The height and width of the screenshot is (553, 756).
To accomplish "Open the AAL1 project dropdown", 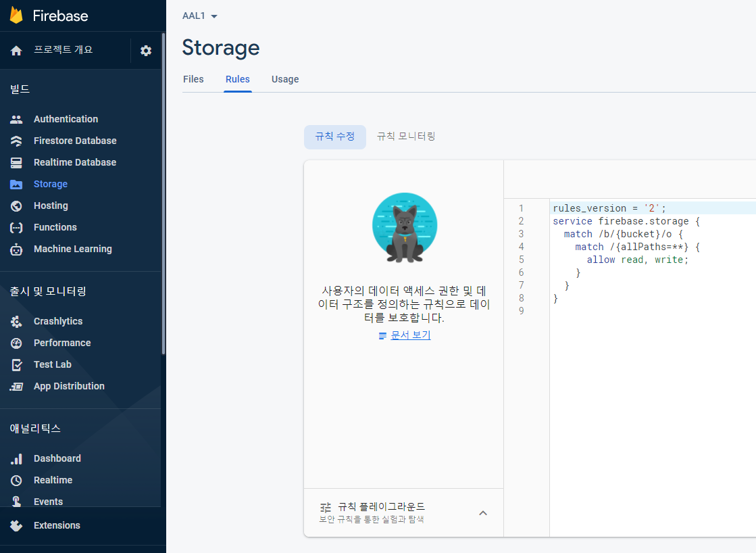I will click(199, 16).
